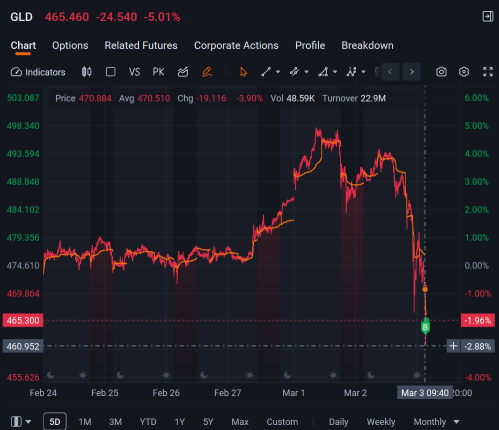Toggle the orange drawing pencil tool
Image resolution: width=499 pixels, height=430 pixels.
[207, 72]
